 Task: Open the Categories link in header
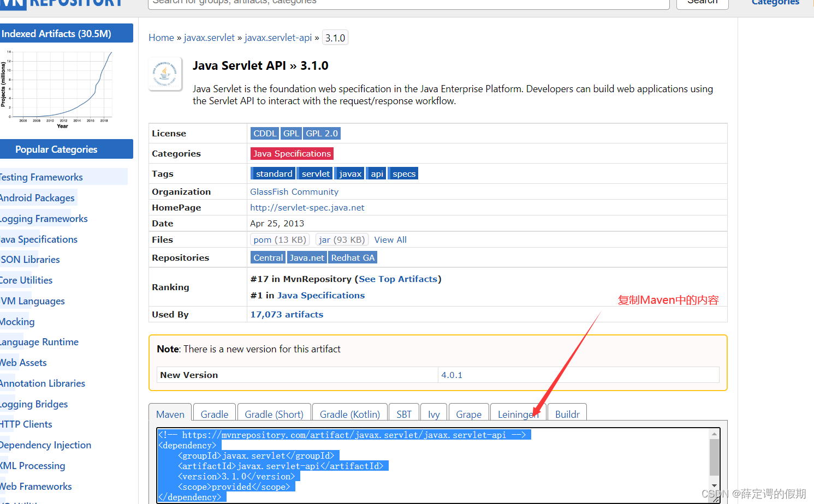tap(775, 3)
